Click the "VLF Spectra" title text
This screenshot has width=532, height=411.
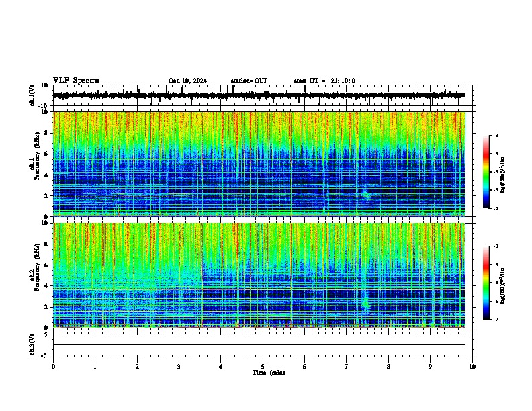click(76, 81)
